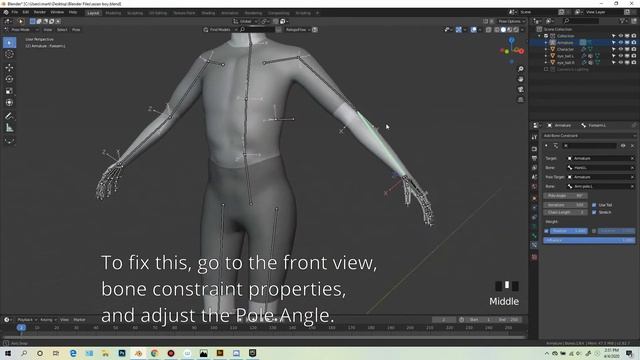Expand the Character outliner row
This screenshot has height=360, width=640.
546,49
